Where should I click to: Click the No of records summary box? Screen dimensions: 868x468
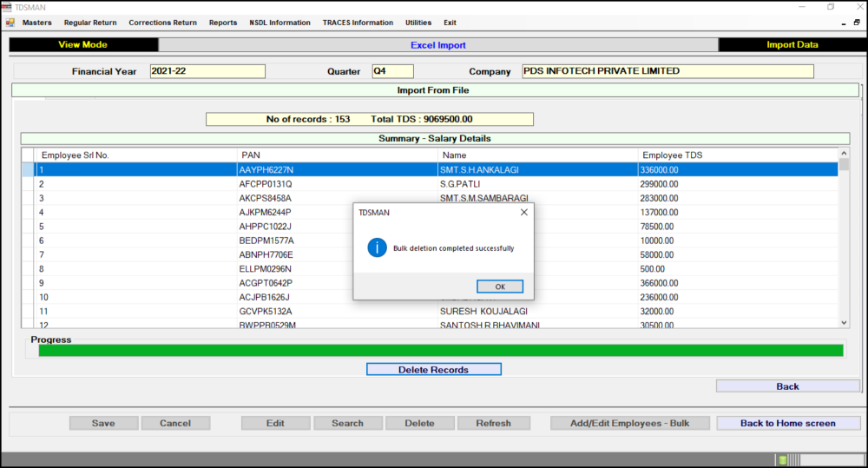[x=370, y=119]
